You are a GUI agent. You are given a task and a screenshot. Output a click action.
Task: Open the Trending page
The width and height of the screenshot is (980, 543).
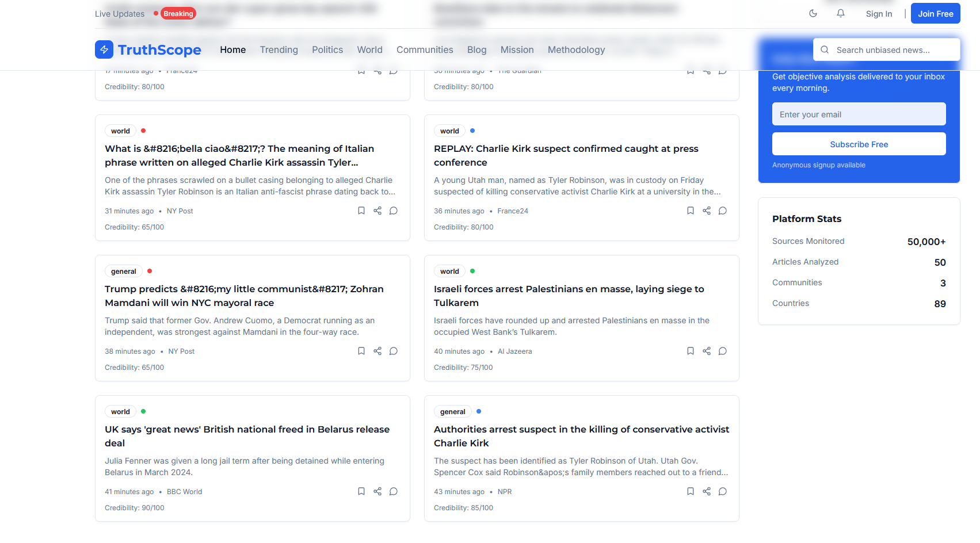pyautogui.click(x=279, y=49)
